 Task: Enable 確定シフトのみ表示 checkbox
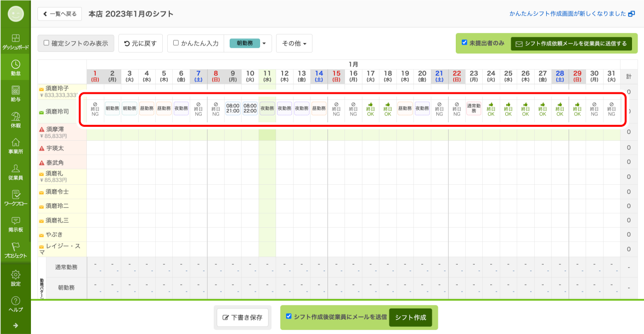tap(46, 43)
